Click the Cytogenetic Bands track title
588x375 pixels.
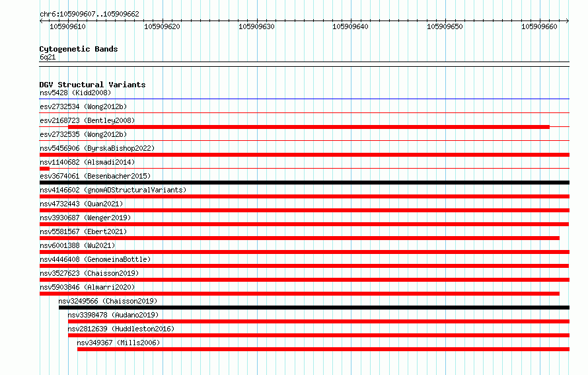79,49
